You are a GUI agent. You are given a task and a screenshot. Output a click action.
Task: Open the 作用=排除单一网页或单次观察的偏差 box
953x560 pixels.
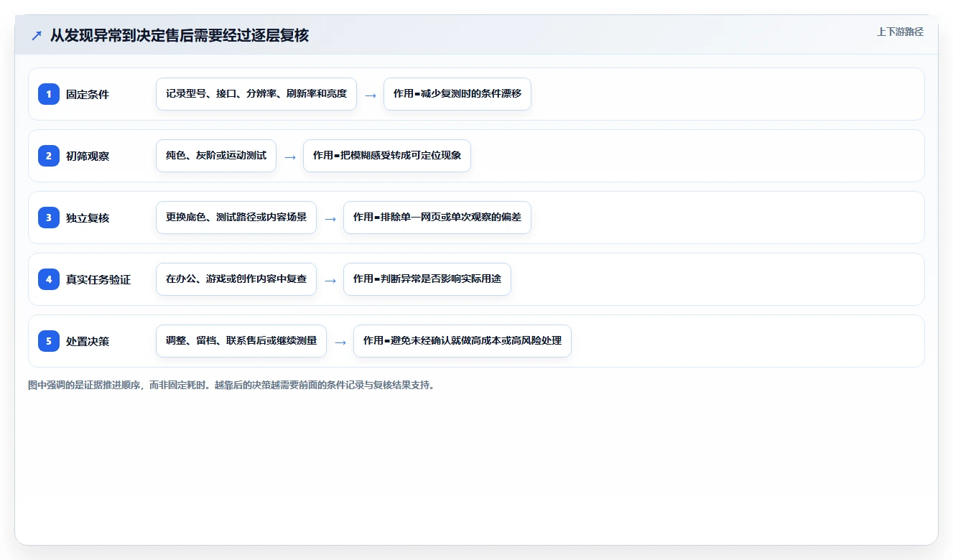pos(437,218)
